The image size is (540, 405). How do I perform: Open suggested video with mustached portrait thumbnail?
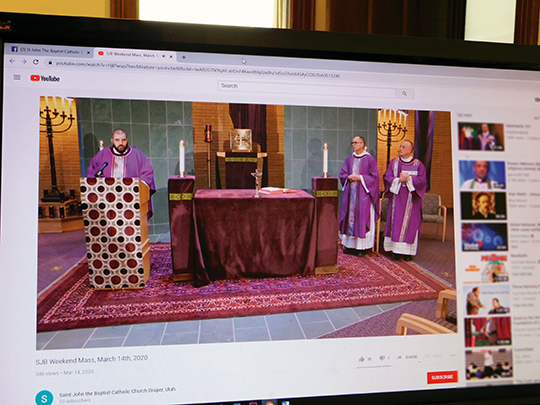(483, 206)
